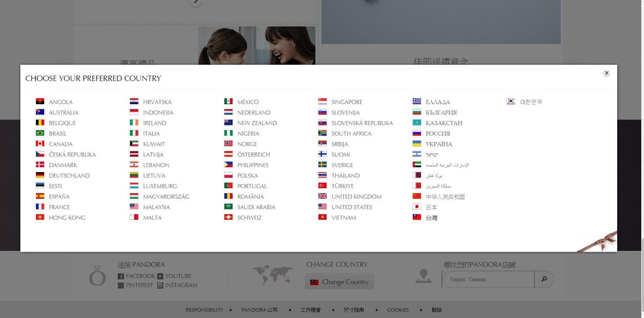This screenshot has width=644, height=318.
Task: Open the RESPONSIBILITY footer link
Action: [204, 310]
